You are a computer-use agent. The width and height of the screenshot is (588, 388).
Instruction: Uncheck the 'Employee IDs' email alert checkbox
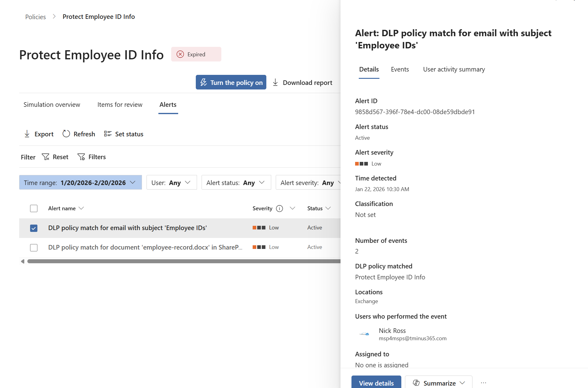point(34,228)
